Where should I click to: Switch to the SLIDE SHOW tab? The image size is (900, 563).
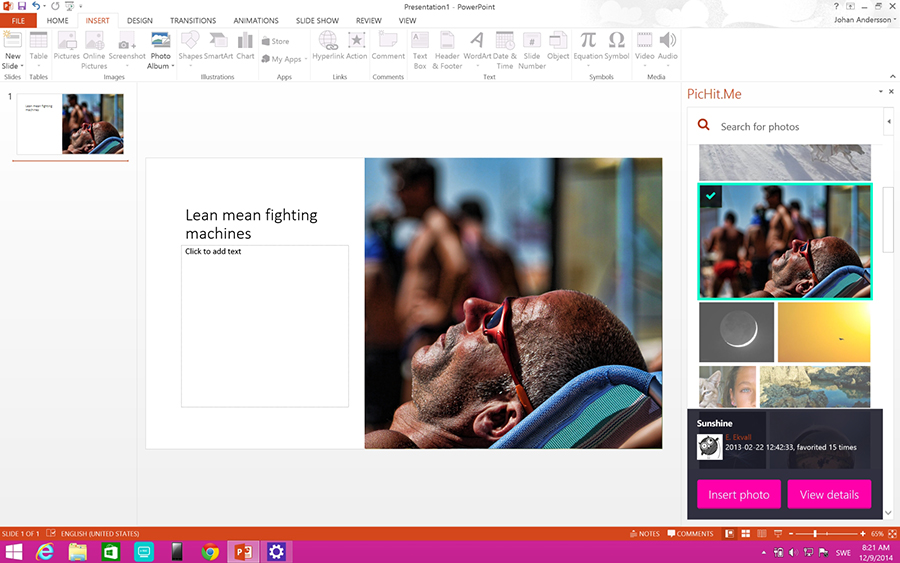[317, 21]
